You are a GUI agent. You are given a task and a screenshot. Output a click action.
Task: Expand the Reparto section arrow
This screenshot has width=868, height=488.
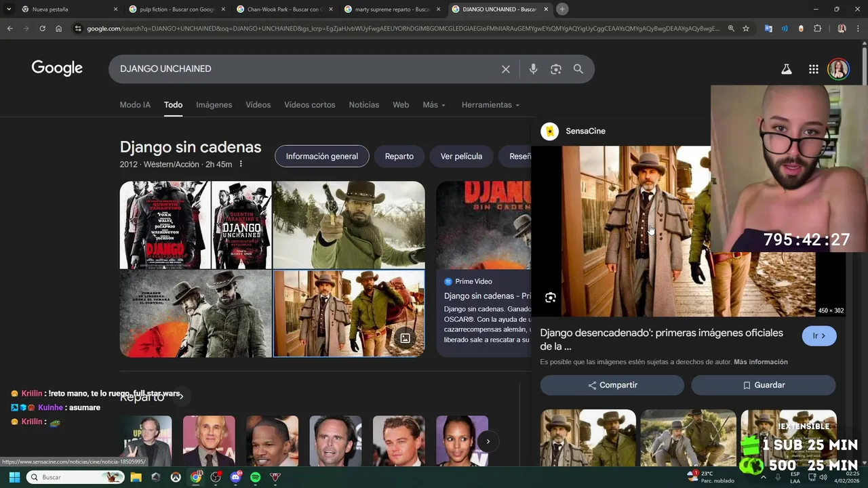pyautogui.click(x=180, y=396)
